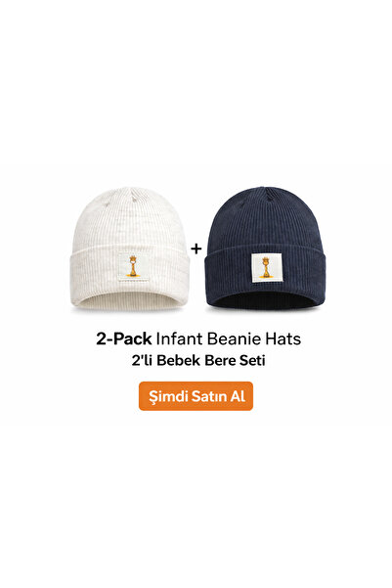Click the plus sign between the hats
Viewport: 392px width, 588px height.
pyautogui.click(x=196, y=249)
